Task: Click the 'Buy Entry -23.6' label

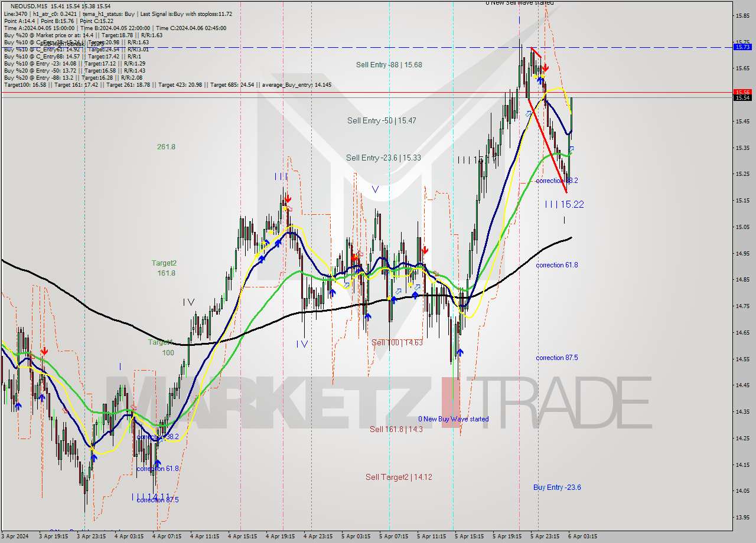Action: pos(557,487)
